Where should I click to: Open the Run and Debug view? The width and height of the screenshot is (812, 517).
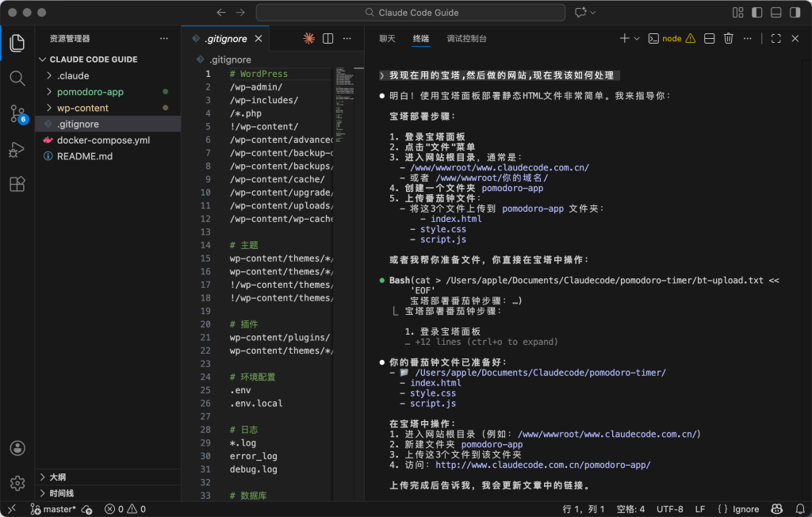click(17, 149)
